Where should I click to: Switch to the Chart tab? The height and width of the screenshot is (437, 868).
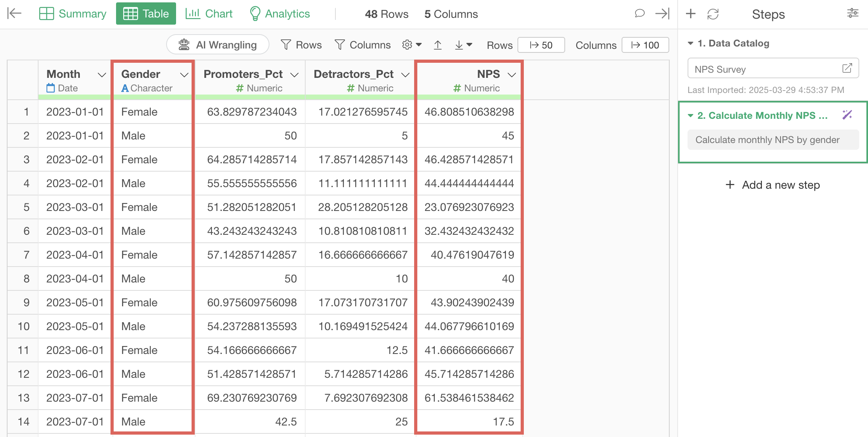click(209, 14)
